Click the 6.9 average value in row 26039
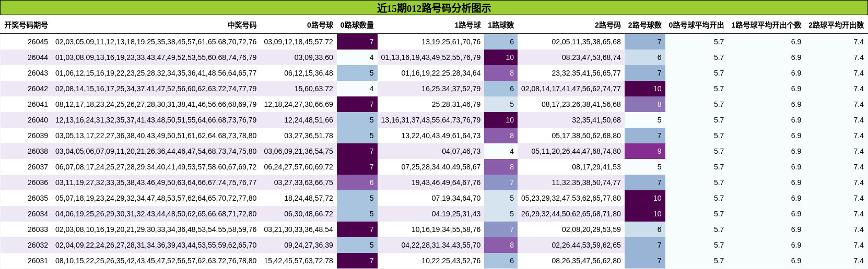The height and width of the screenshot is (269, 868). coord(796,136)
